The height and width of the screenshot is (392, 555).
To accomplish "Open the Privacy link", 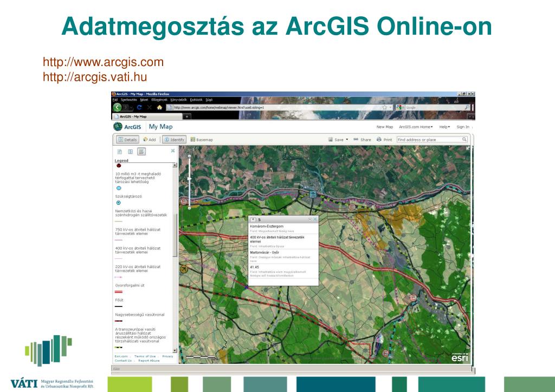I will tap(168, 356).
